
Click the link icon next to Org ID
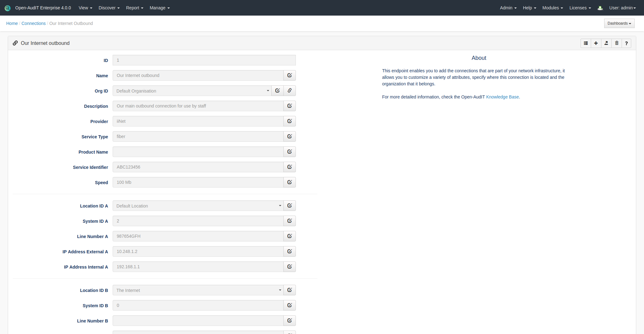pyautogui.click(x=289, y=91)
